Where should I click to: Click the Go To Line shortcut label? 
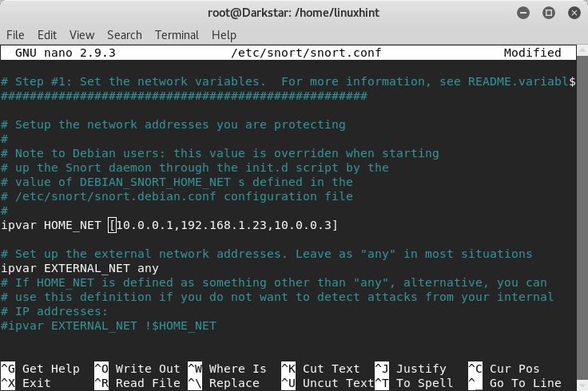coord(525,383)
